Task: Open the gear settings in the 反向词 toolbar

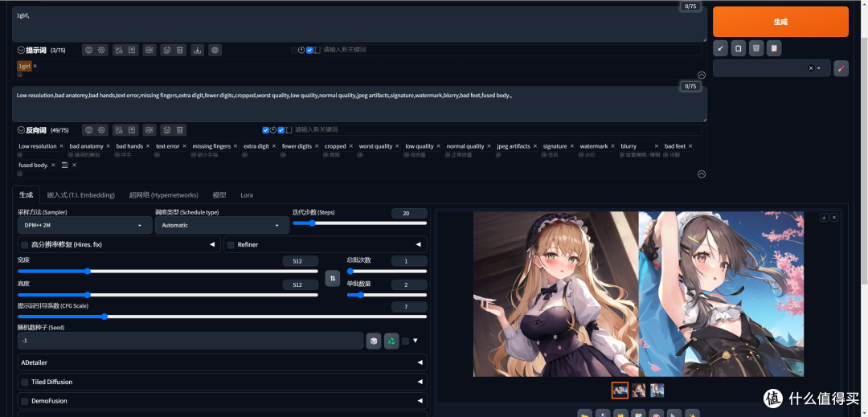Action: click(102, 130)
